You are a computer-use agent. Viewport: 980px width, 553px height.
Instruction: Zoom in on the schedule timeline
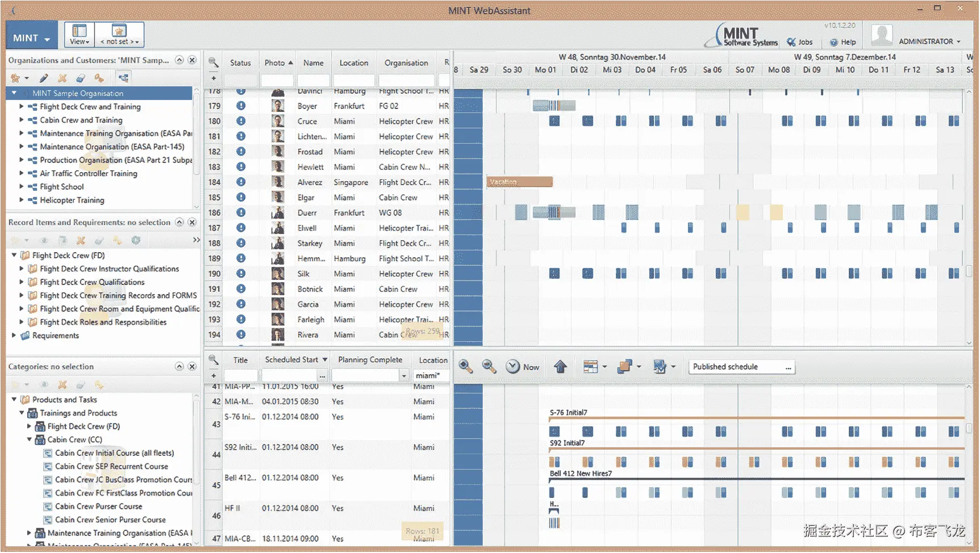466,367
